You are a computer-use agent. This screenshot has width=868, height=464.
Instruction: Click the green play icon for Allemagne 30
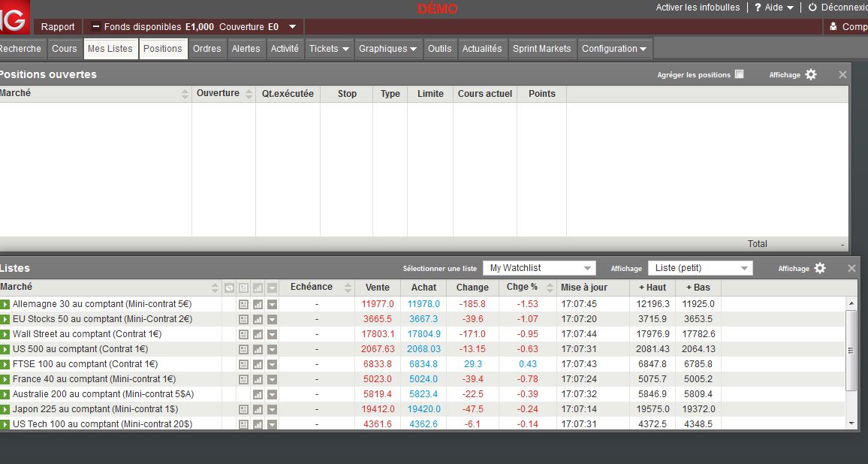click(x=5, y=304)
